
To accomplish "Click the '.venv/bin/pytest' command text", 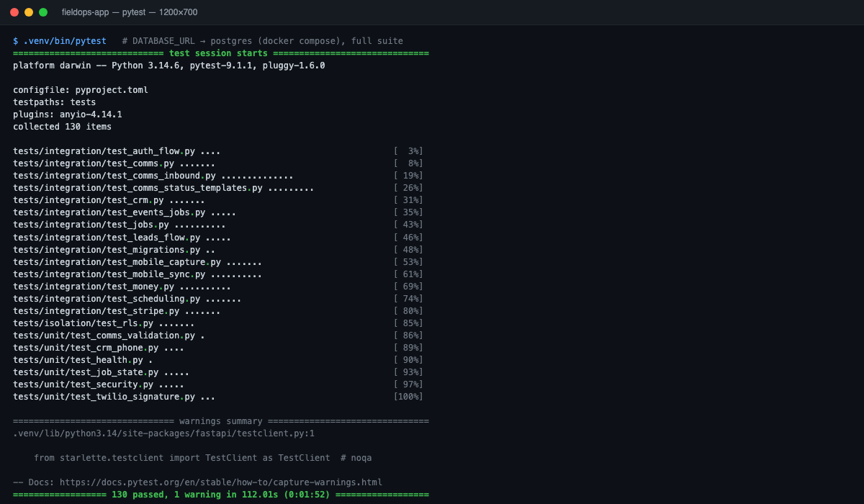I will click(65, 41).
